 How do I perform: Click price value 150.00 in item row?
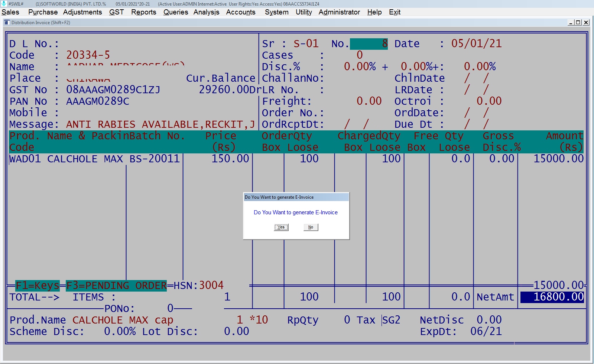click(230, 159)
